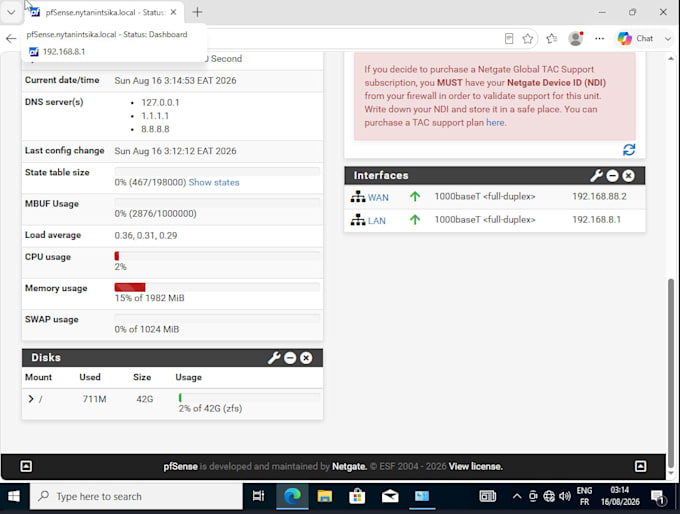The height and width of the screenshot is (514, 680).
Task: Select DNS server 8.8.8.8 entry
Action: (155, 129)
